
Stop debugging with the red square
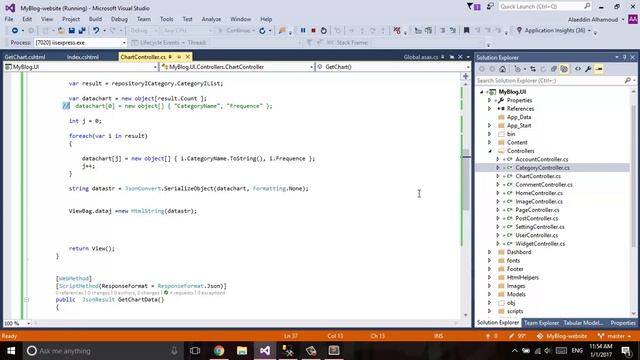tap(313, 31)
